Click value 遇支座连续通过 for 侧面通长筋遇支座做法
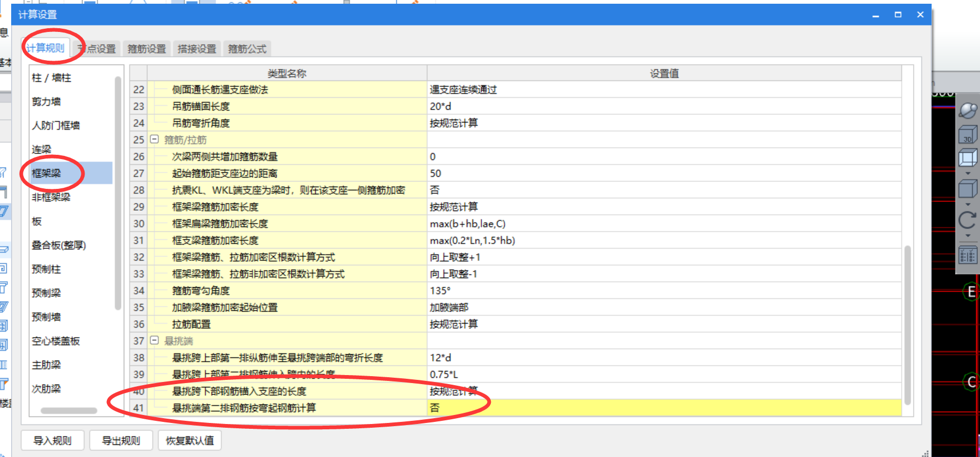This screenshot has width=980, height=457. 664,89
